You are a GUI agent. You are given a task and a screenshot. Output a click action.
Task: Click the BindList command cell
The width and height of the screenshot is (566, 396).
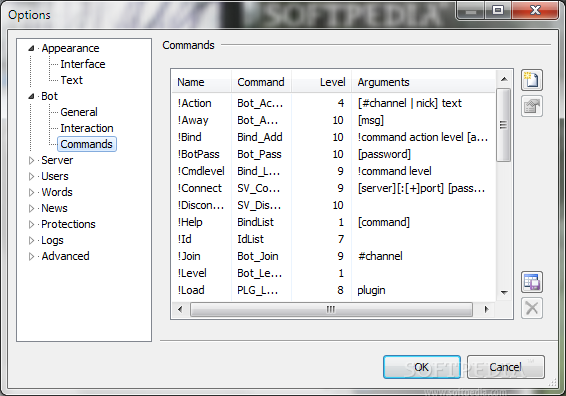tap(256, 222)
